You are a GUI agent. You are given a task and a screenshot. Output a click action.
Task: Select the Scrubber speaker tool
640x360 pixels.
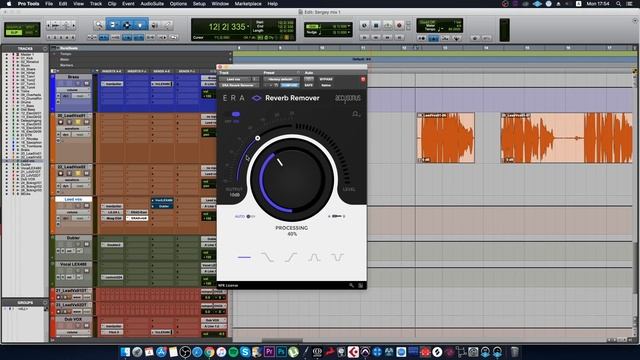pos(155,25)
